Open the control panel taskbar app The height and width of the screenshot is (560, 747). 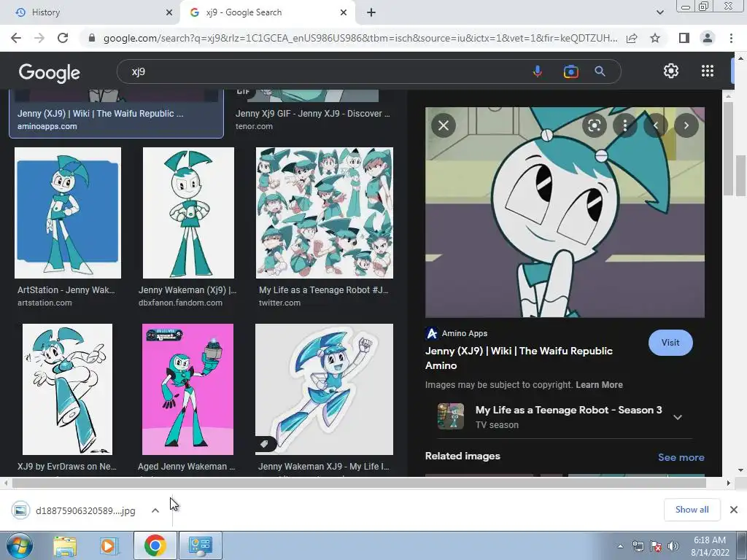coord(200,545)
